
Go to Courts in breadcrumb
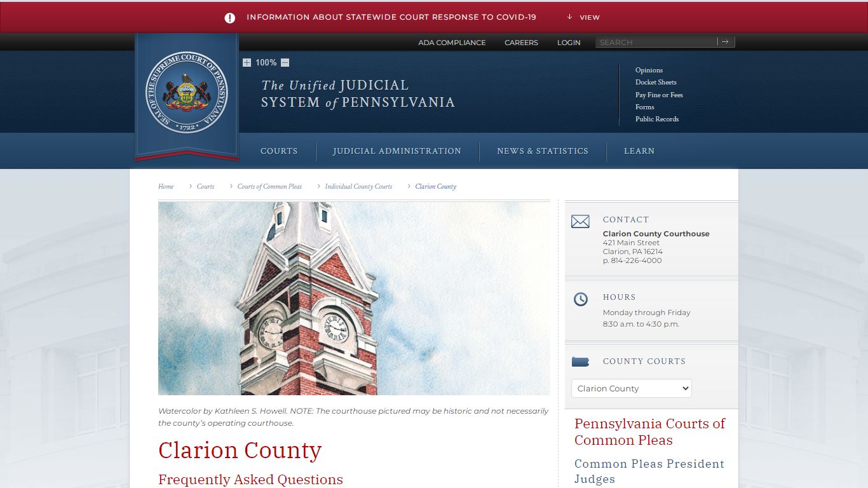(205, 186)
